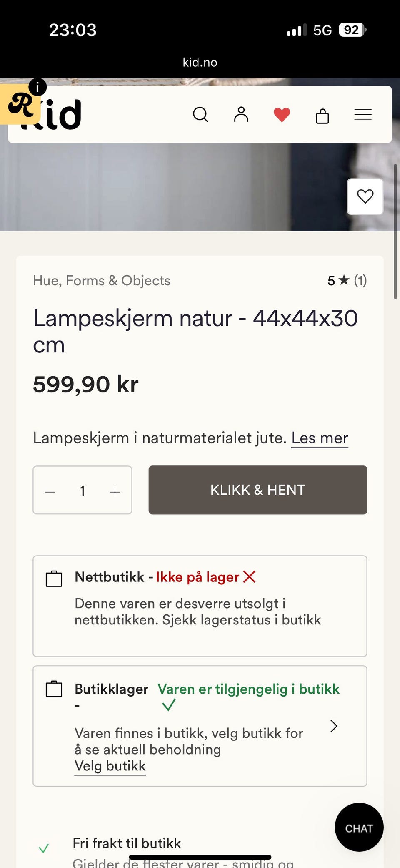Viewport: 400px width, 868px height.
Task: Open the shopping bag icon
Action: click(x=322, y=116)
